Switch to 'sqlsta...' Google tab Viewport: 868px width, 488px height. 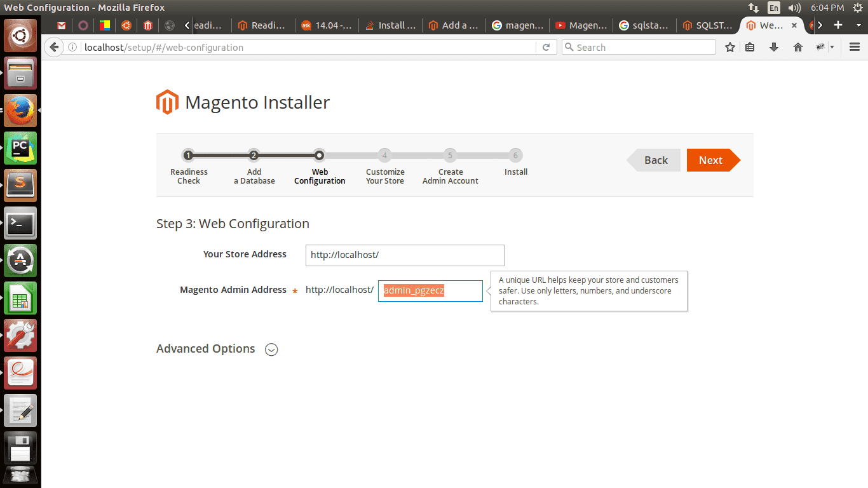[645, 25]
